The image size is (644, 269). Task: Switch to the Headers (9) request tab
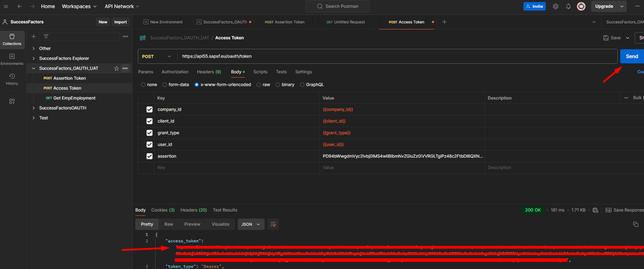pos(209,72)
